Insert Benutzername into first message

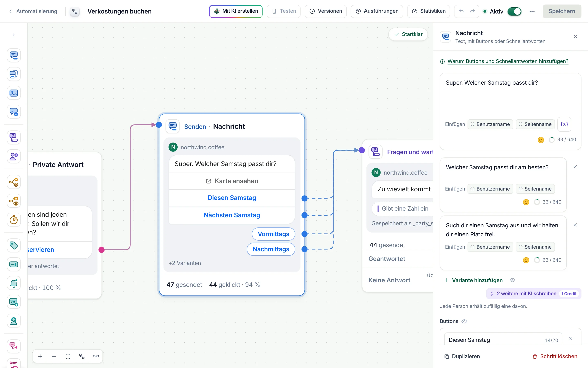(490, 124)
